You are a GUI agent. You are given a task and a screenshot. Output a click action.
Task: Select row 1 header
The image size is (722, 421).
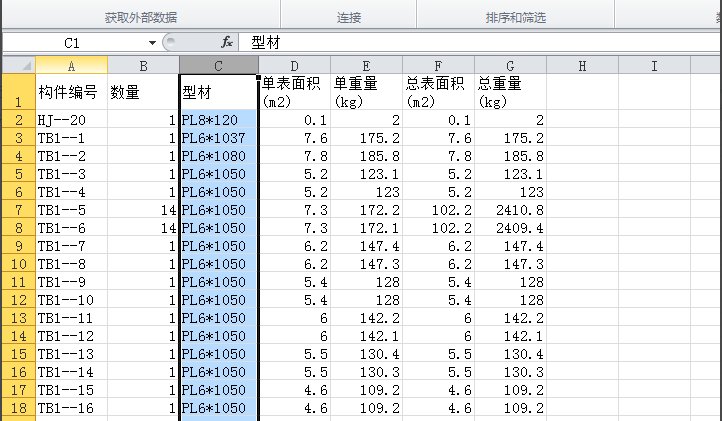[19, 92]
